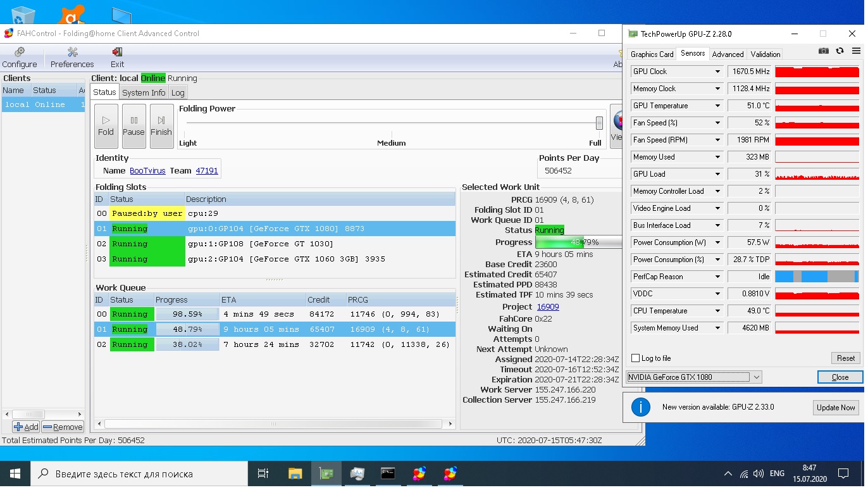Screen dimensions: 868x490
Task: Click the work queue 38.02% progress bar
Action: [x=187, y=344]
